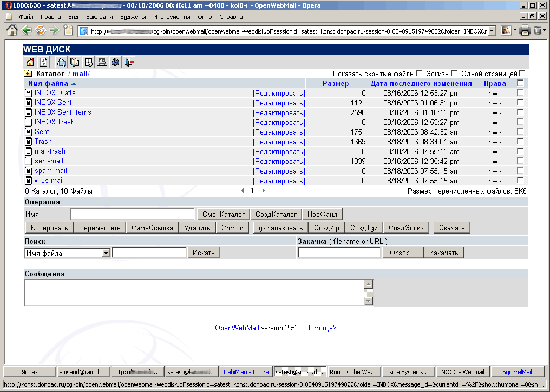Click the green Back arrow in Opera
Image resolution: width=550 pixels, height=392 pixels.
27,30
